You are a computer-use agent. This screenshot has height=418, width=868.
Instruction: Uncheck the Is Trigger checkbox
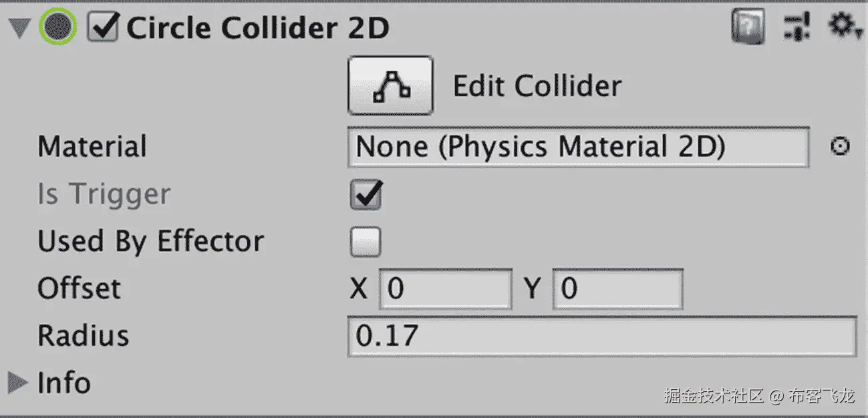(x=365, y=194)
